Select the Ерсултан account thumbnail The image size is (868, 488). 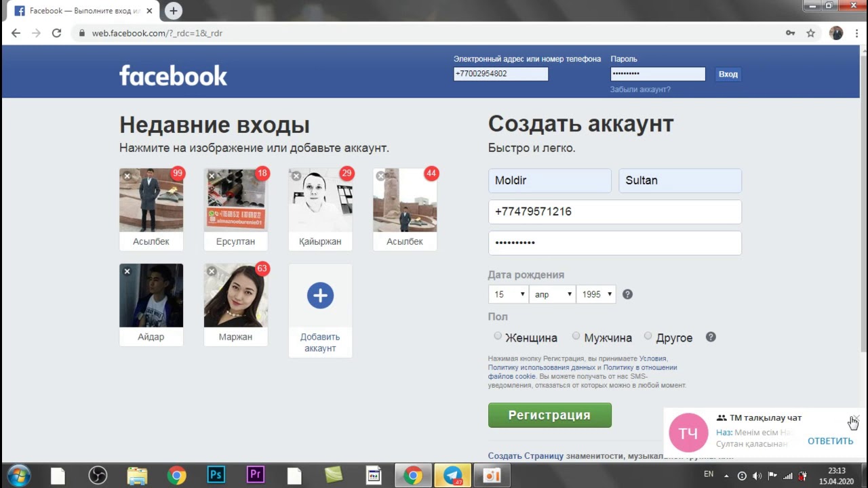point(236,201)
